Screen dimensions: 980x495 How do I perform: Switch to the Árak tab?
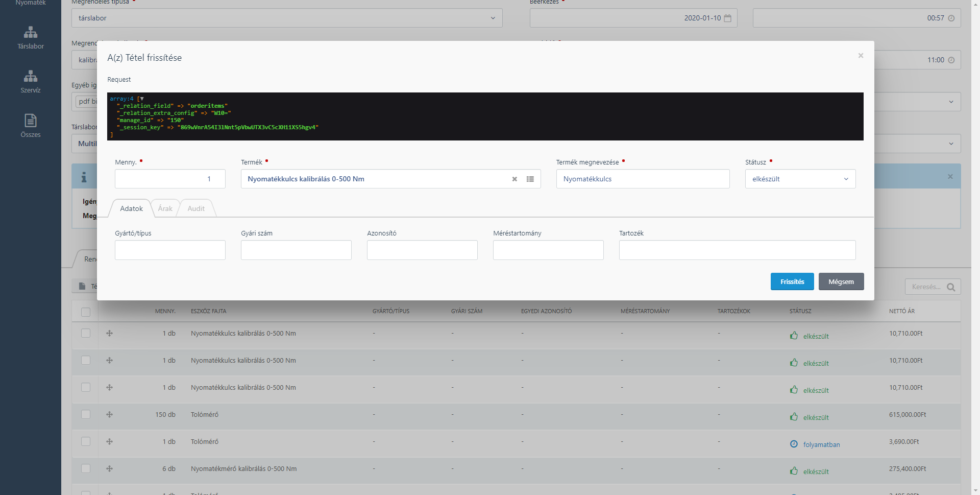coord(164,208)
